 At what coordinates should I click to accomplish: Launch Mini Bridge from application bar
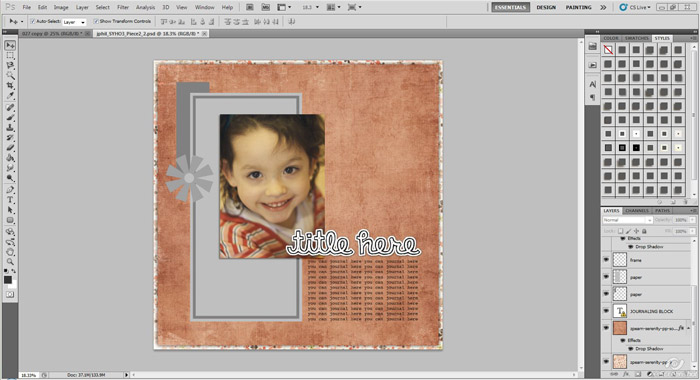(x=266, y=7)
